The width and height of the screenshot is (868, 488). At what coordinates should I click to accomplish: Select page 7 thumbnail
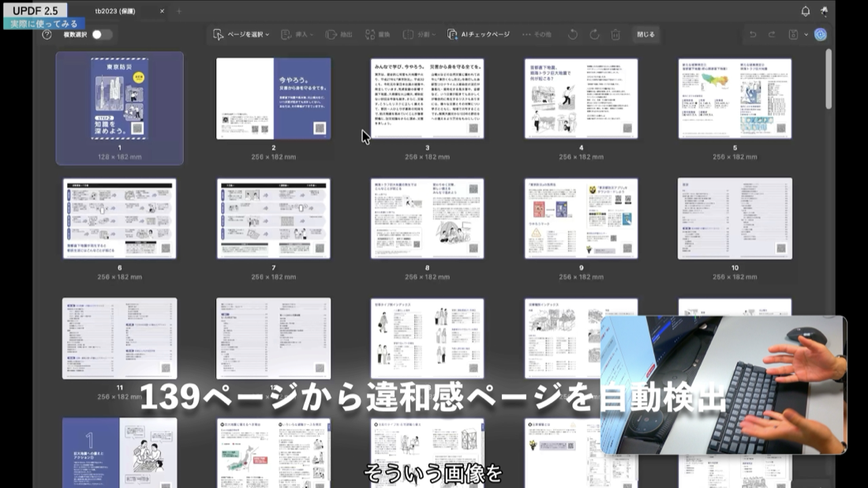click(x=274, y=218)
